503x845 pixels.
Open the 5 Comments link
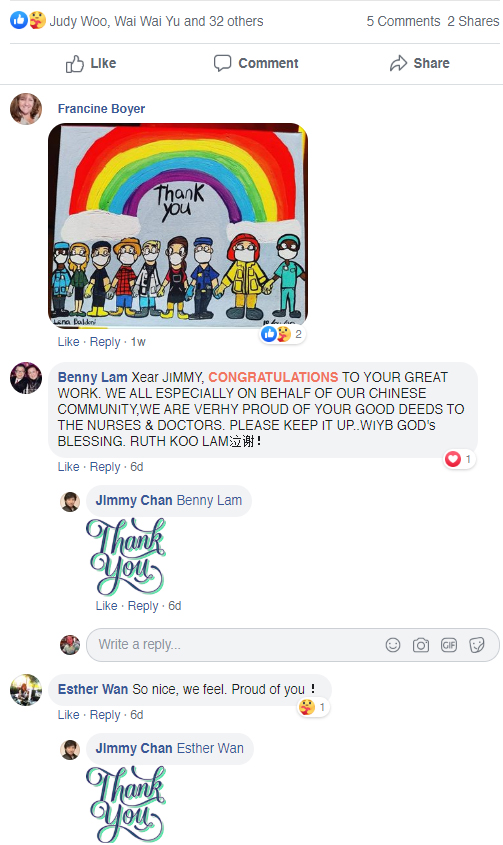(x=403, y=22)
